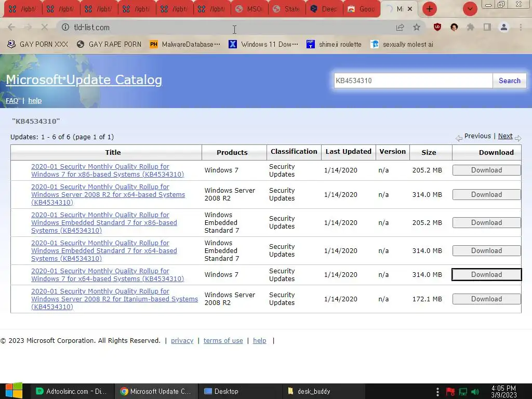
Task: Download the Windows 7 x64 update
Action: 486,275
